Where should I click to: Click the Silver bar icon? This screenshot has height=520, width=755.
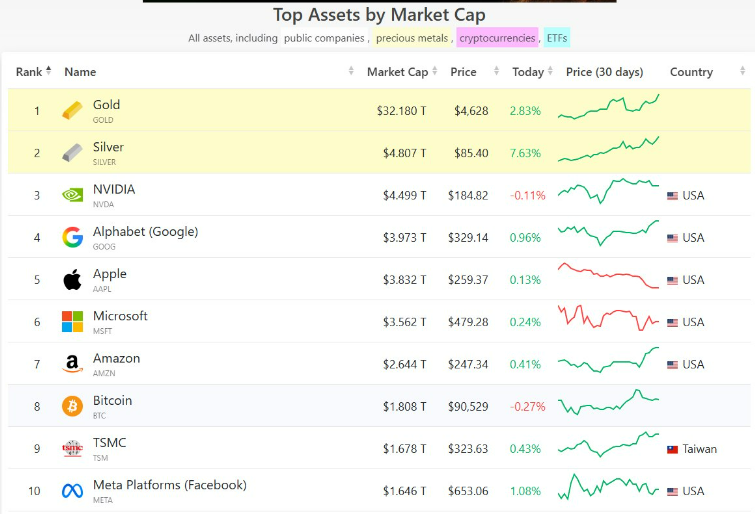tap(72, 153)
